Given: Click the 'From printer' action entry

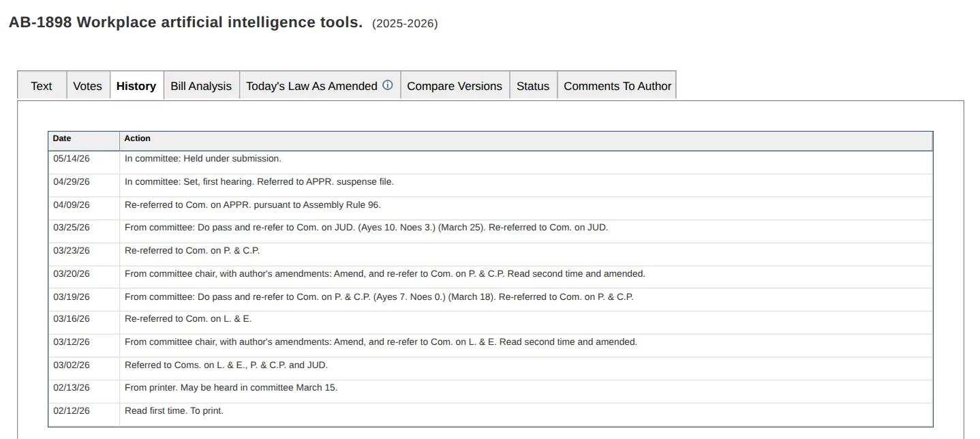Looking at the screenshot, I should [231, 387].
